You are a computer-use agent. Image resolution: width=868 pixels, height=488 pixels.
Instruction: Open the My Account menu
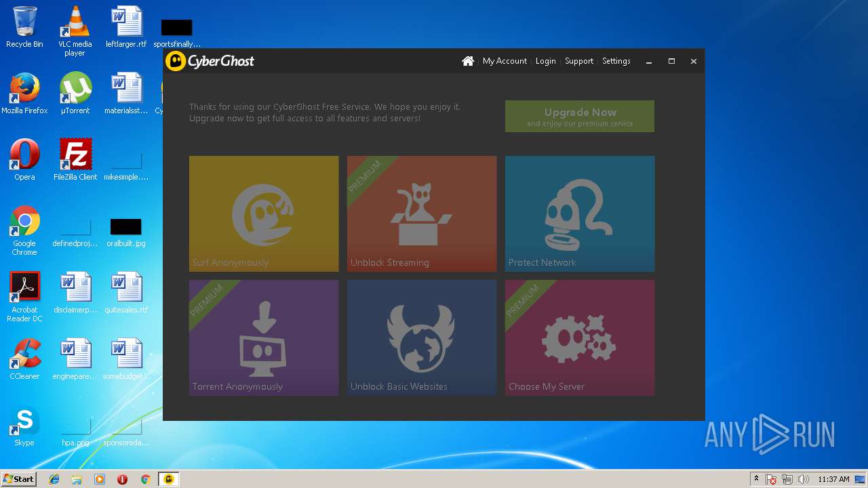[x=505, y=61]
